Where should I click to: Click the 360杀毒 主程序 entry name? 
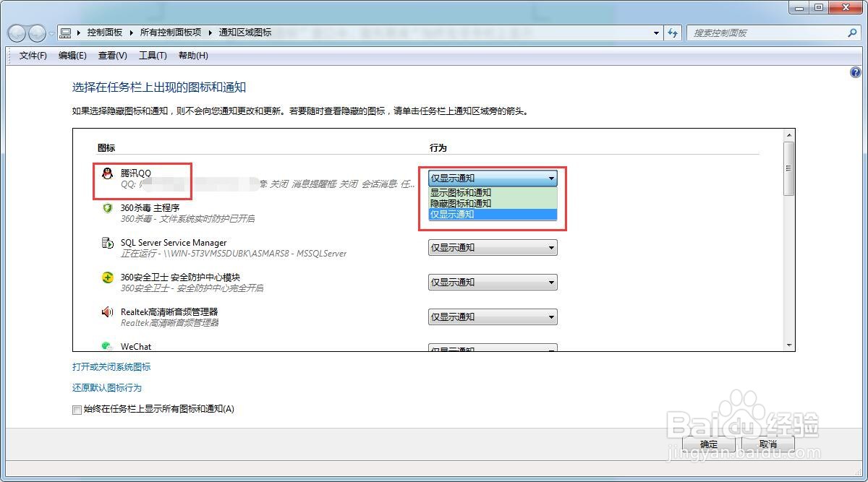[150, 208]
